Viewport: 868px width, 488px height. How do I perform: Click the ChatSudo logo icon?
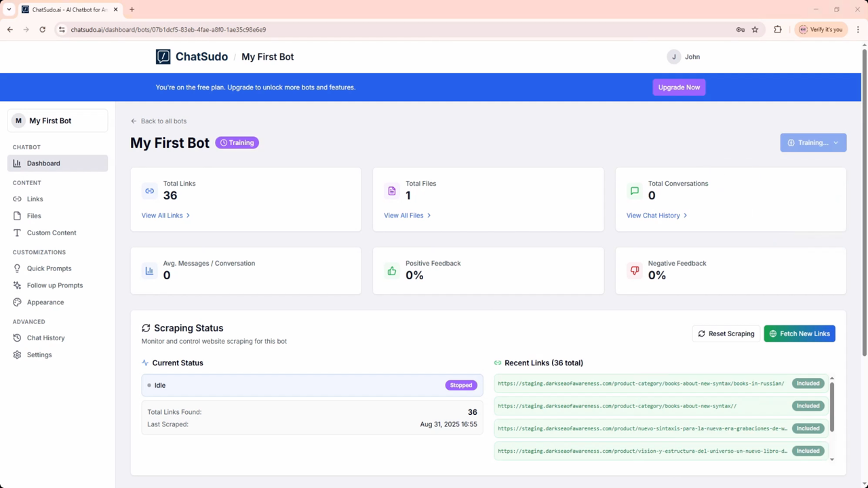[163, 57]
